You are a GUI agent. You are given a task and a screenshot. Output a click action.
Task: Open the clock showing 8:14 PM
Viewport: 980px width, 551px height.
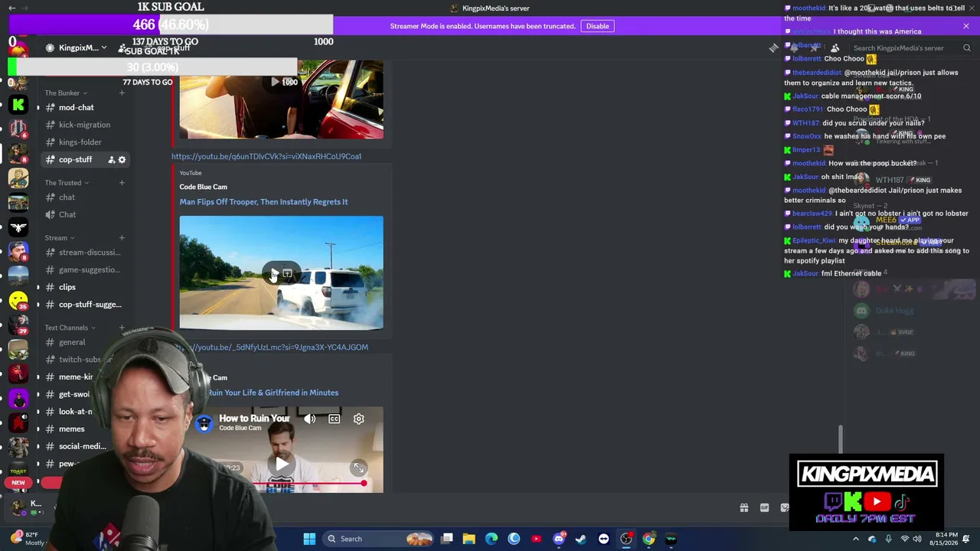tap(946, 539)
